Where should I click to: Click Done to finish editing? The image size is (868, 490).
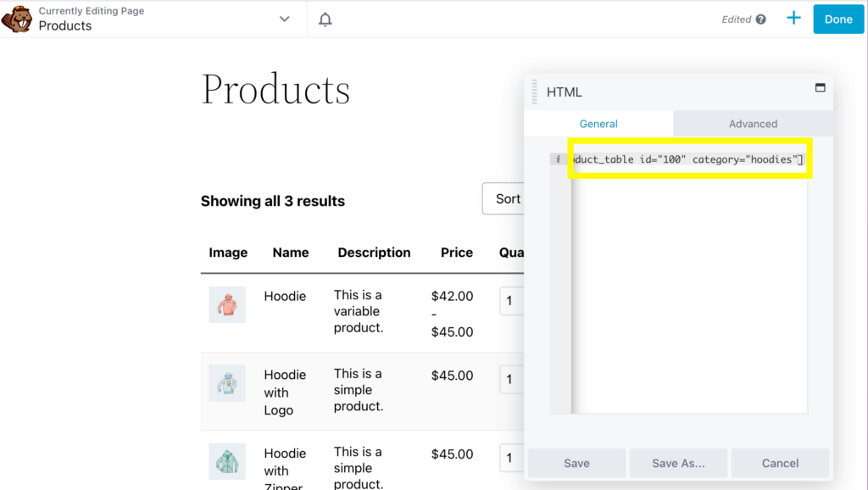tap(837, 18)
